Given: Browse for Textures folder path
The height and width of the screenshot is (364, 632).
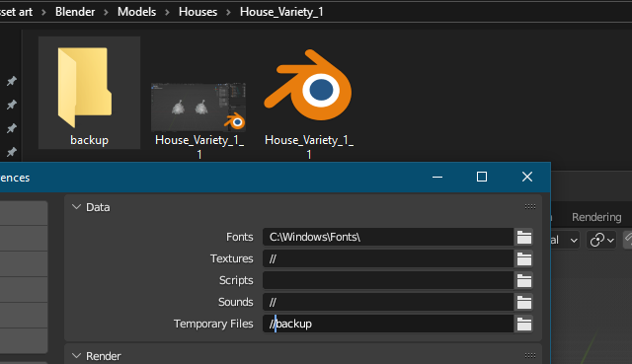Looking at the screenshot, I should pos(523,258).
